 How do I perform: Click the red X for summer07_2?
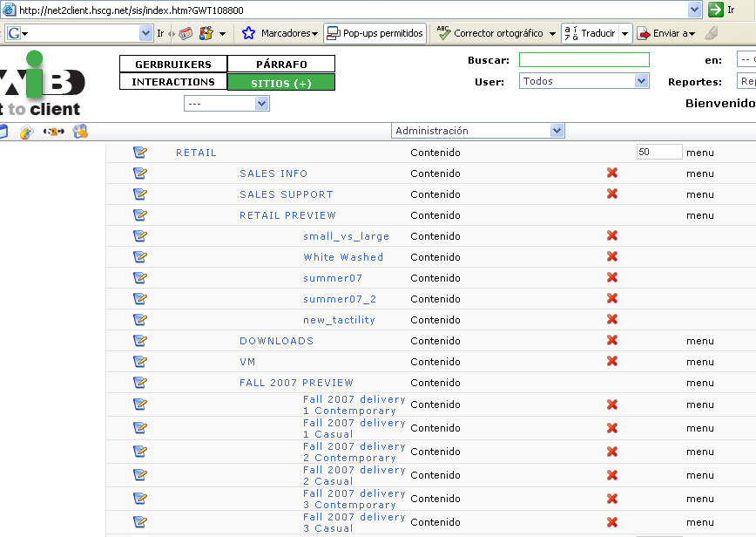point(612,298)
